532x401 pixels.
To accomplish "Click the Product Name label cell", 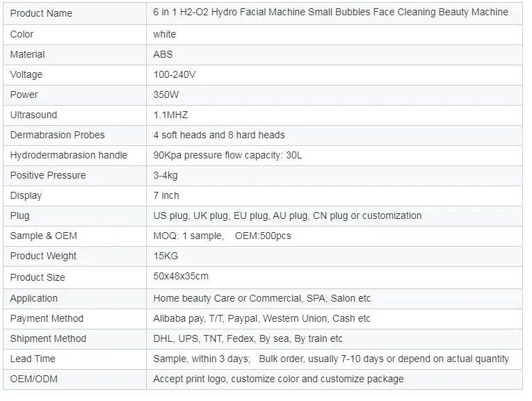I will (x=40, y=13).
